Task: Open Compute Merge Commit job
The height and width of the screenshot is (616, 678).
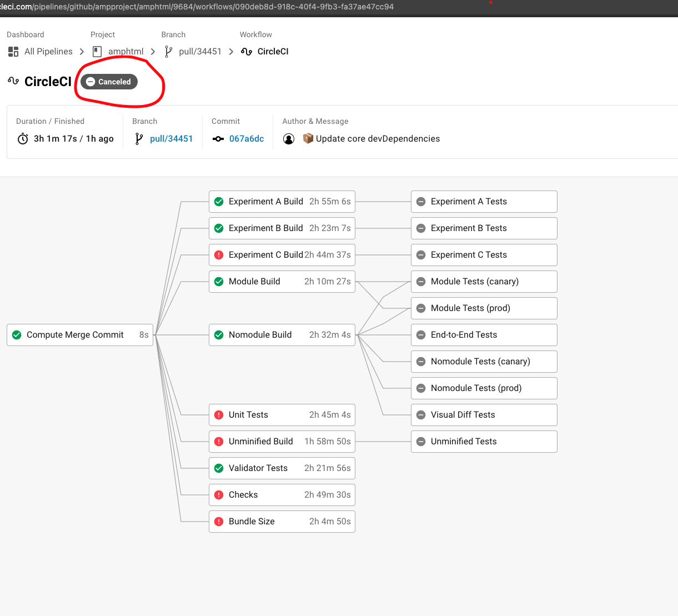Action: tap(80, 335)
